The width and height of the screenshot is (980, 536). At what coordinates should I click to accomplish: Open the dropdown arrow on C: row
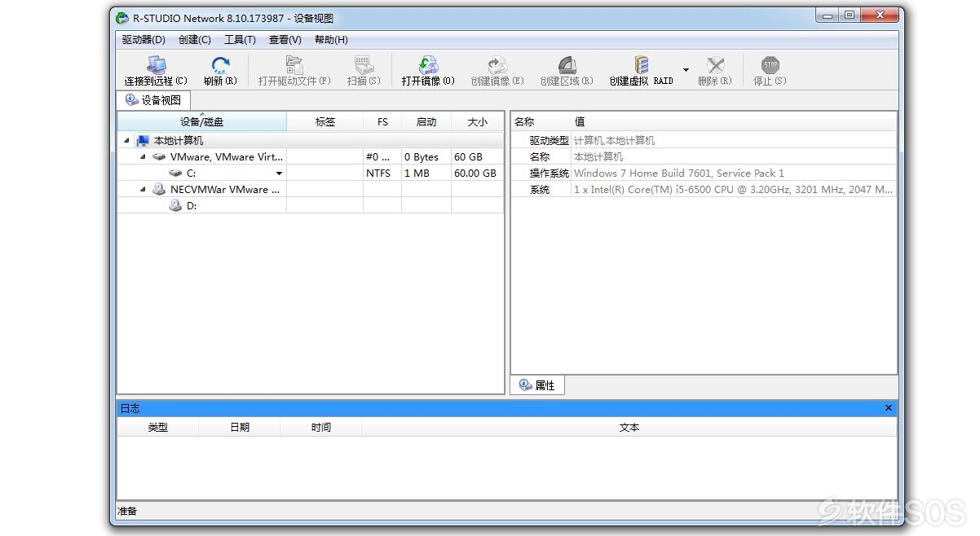(x=279, y=174)
